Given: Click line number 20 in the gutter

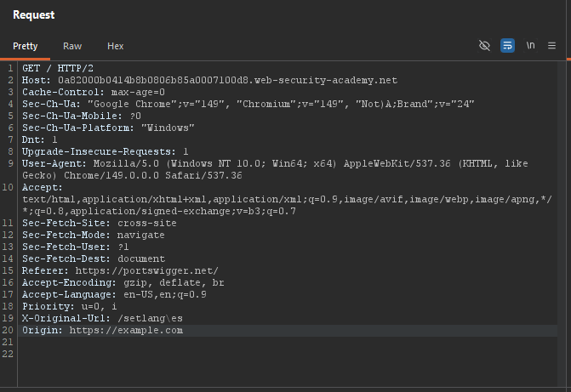Looking at the screenshot, I should click(8, 331).
